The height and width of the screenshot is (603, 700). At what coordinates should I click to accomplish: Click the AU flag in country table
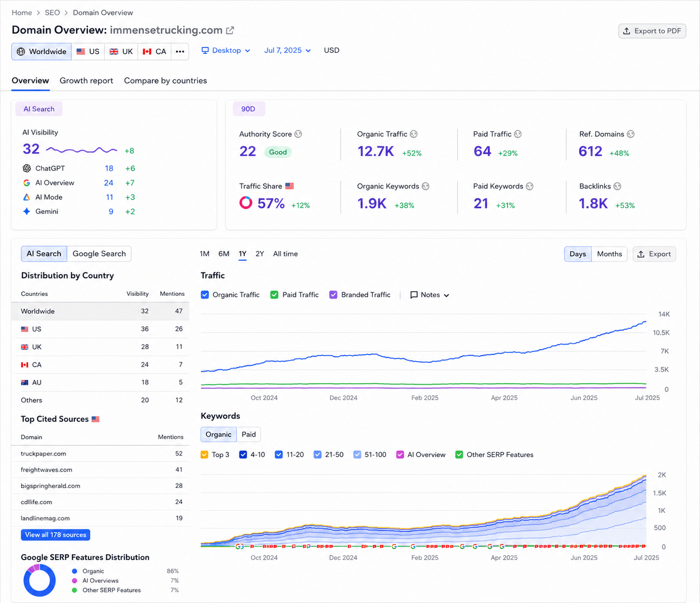24,382
